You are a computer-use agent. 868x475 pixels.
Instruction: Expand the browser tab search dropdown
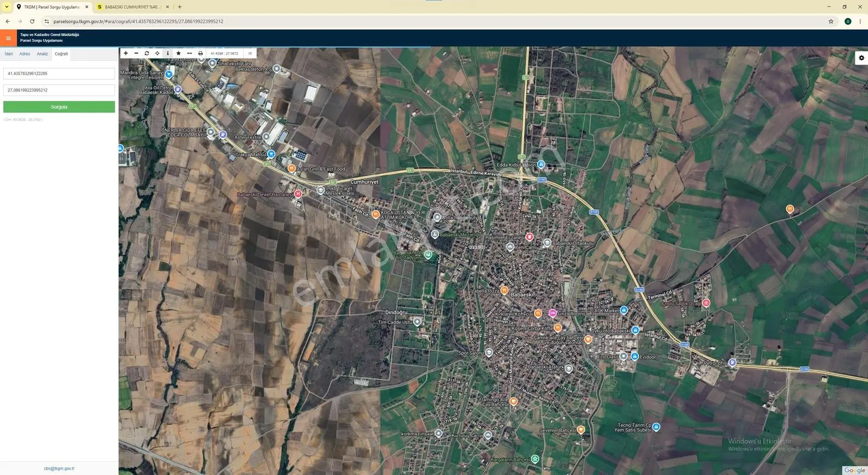pos(7,7)
